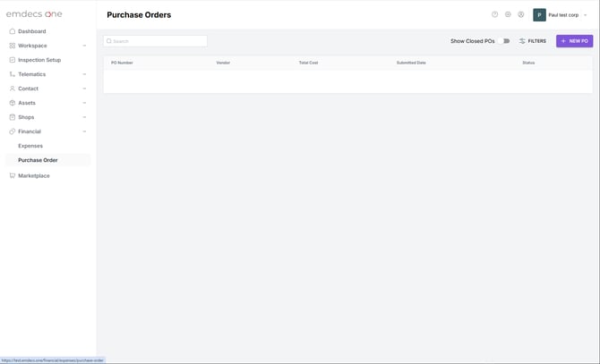Click the NEW PO button

[574, 41]
